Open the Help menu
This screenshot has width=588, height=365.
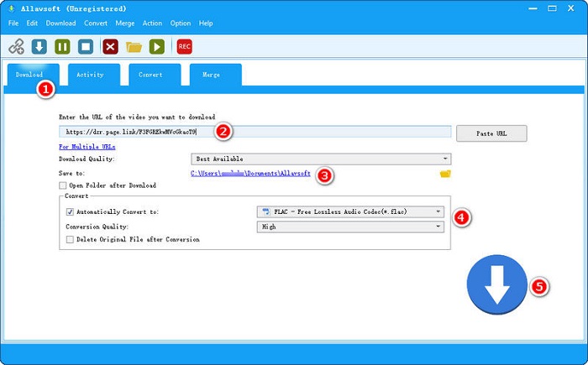[x=206, y=23]
